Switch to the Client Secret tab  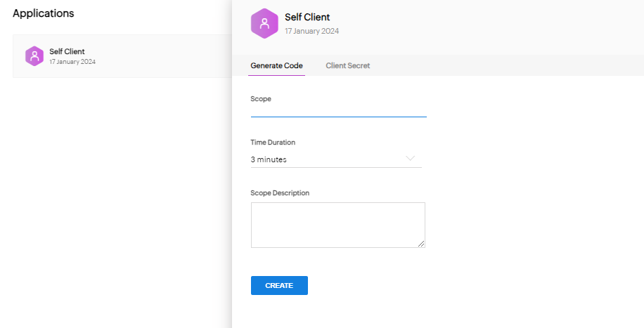[x=347, y=65]
